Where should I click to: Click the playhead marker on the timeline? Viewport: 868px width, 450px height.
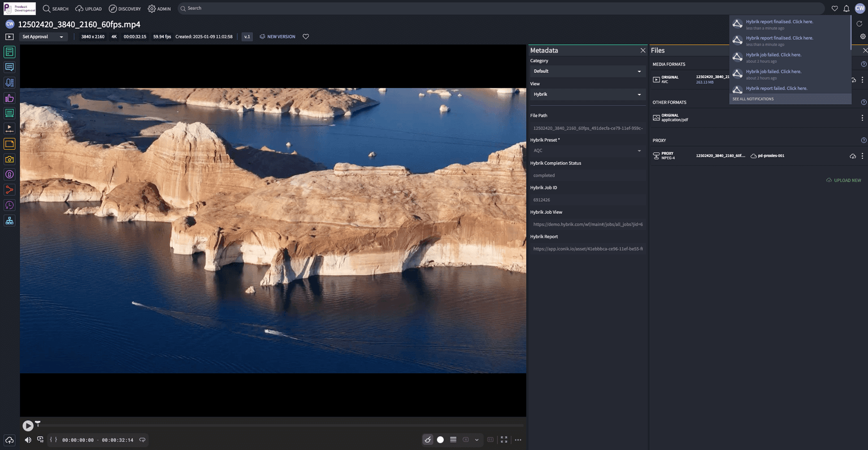[38, 423]
